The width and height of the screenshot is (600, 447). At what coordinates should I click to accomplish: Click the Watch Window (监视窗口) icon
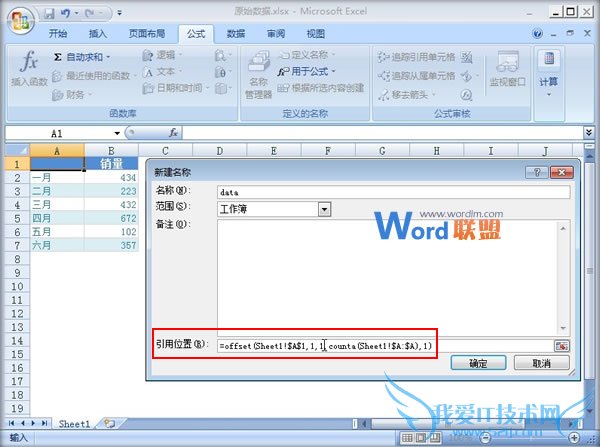pos(508,68)
